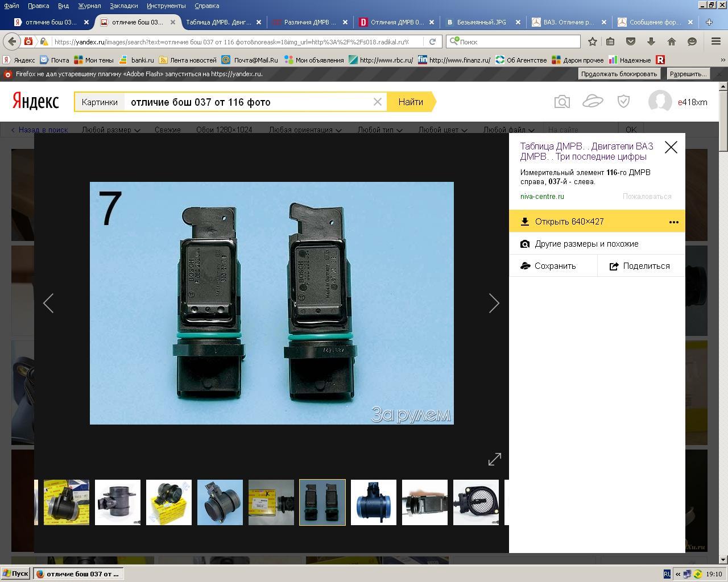
Task: Open the Firefox hamburger menu
Action: 716,41
